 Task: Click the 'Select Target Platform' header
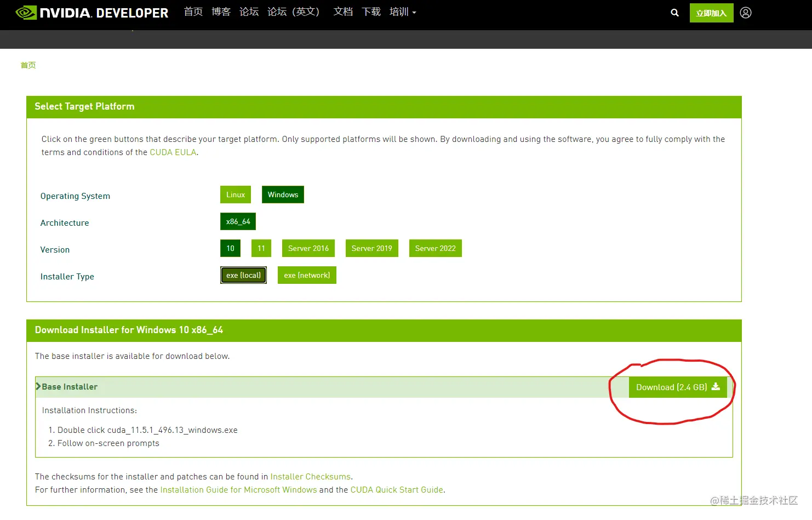[x=84, y=106]
